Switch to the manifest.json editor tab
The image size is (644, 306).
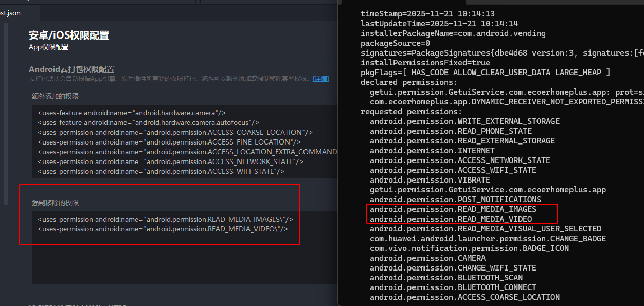coord(11,13)
